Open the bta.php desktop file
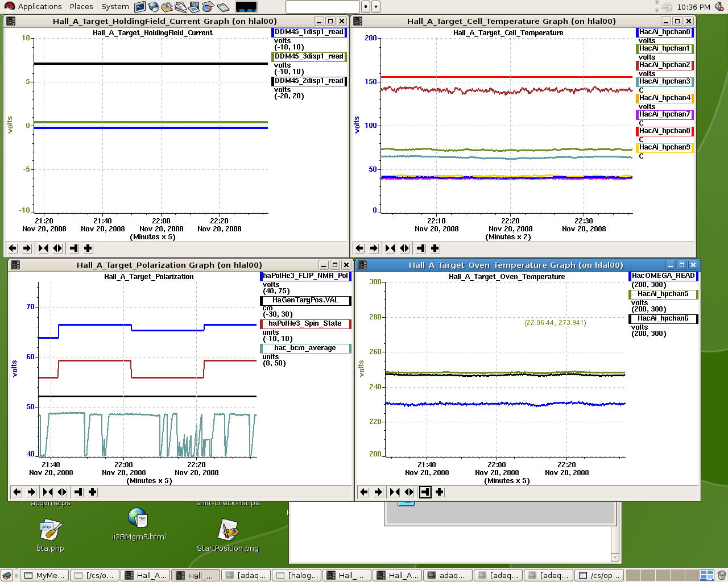This screenshot has width=728, height=582. click(50, 537)
